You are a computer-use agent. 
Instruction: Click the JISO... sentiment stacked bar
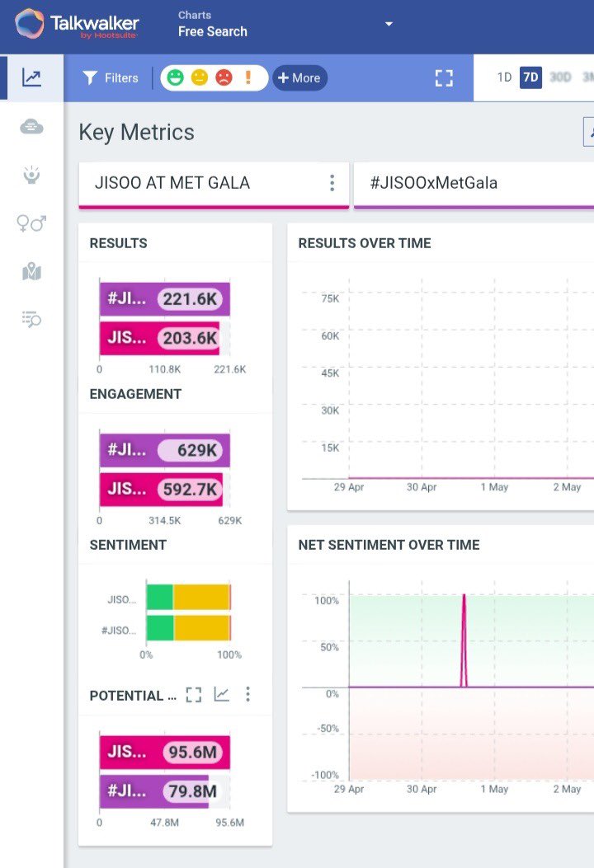188,597
